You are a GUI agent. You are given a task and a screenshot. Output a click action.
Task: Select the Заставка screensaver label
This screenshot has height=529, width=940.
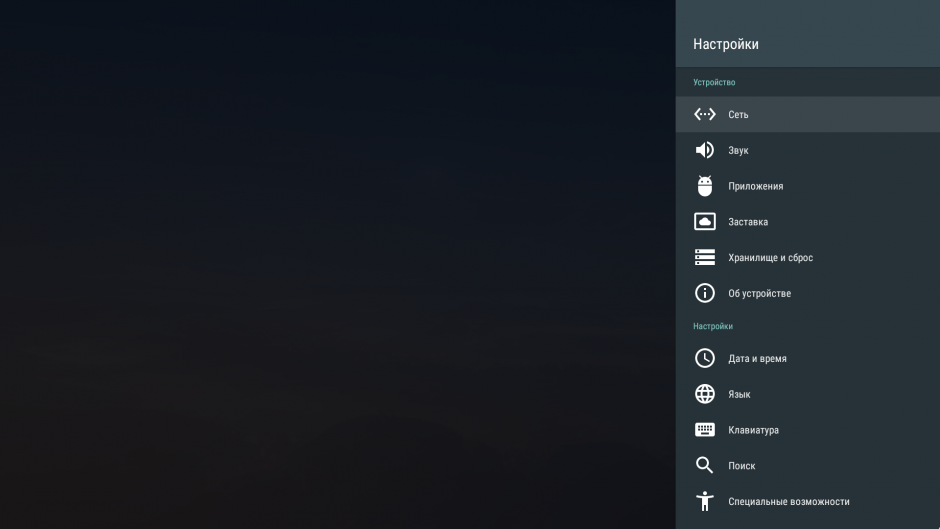click(748, 222)
